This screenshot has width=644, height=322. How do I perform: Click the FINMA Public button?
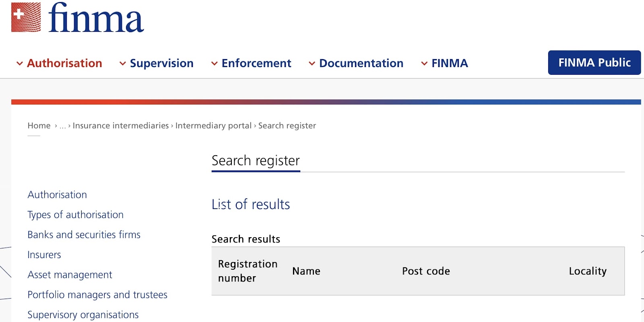coord(594,63)
